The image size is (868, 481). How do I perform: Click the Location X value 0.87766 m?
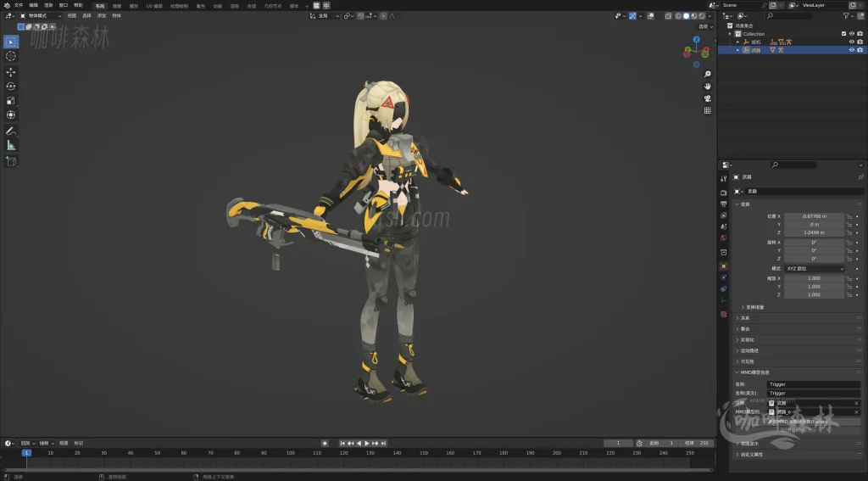tap(815, 216)
